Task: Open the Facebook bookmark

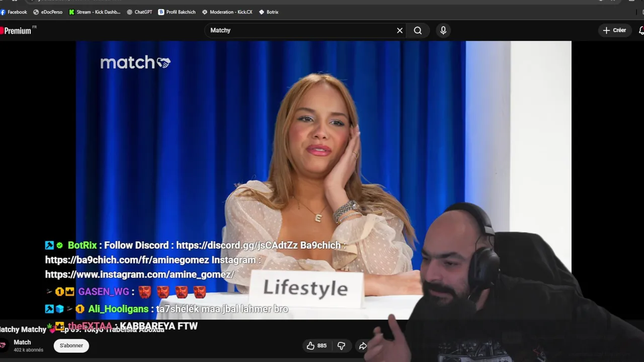Action: tap(14, 12)
